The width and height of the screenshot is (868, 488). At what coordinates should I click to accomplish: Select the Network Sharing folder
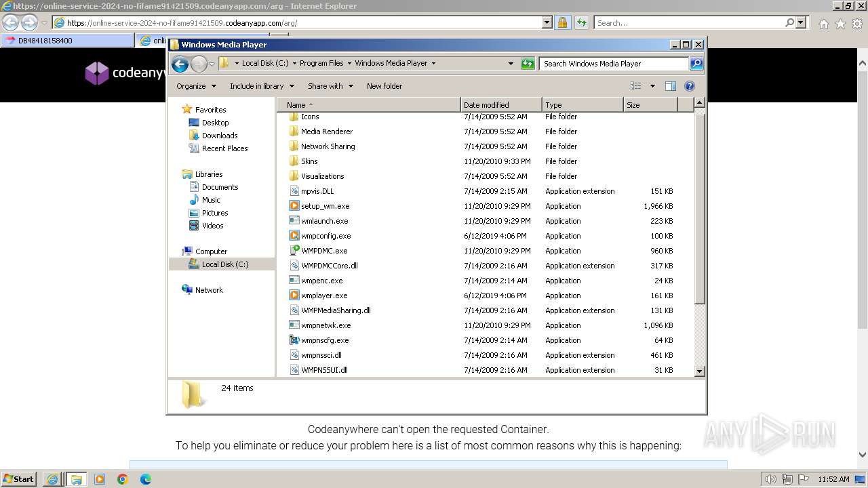click(328, 146)
